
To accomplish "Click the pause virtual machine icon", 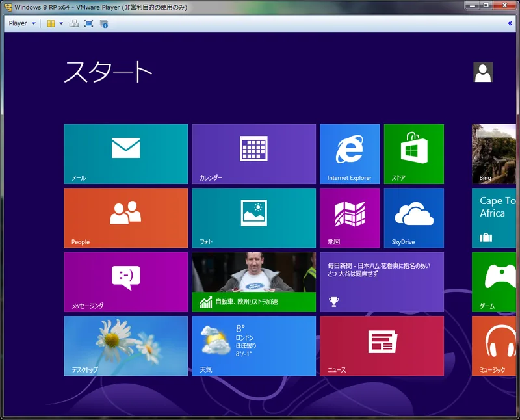I will [51, 23].
